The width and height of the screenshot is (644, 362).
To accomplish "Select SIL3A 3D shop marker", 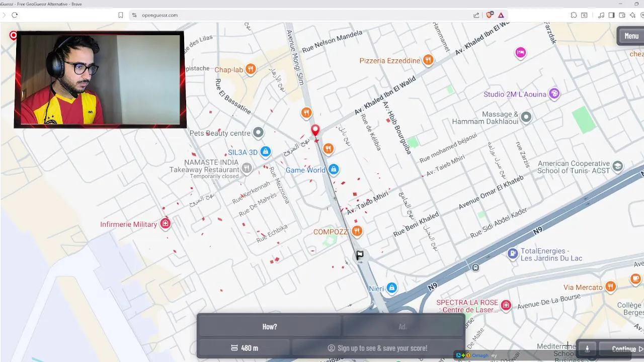I will coord(266,152).
